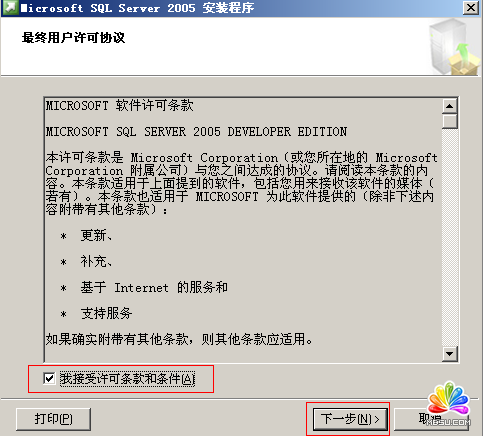Click the MICROSOFT 软件许可条款 line

point(119,106)
